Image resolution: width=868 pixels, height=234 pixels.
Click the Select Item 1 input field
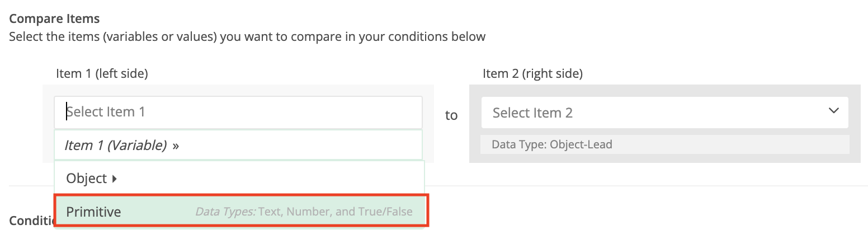[x=238, y=112]
